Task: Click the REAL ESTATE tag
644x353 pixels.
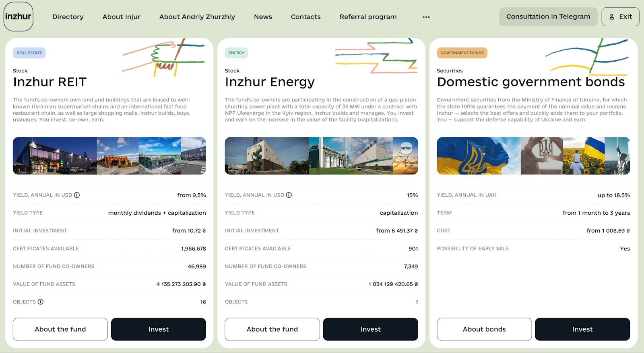Action: coord(29,53)
